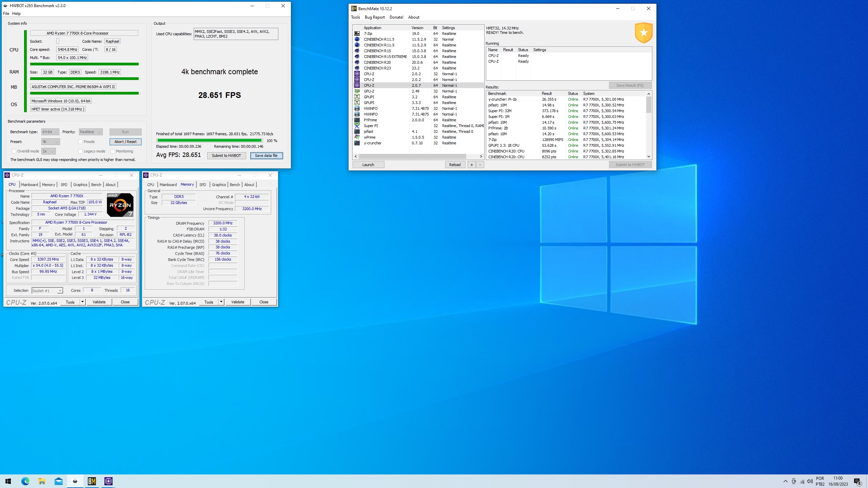Open File Explorer from taskbar

pyautogui.click(x=42, y=481)
